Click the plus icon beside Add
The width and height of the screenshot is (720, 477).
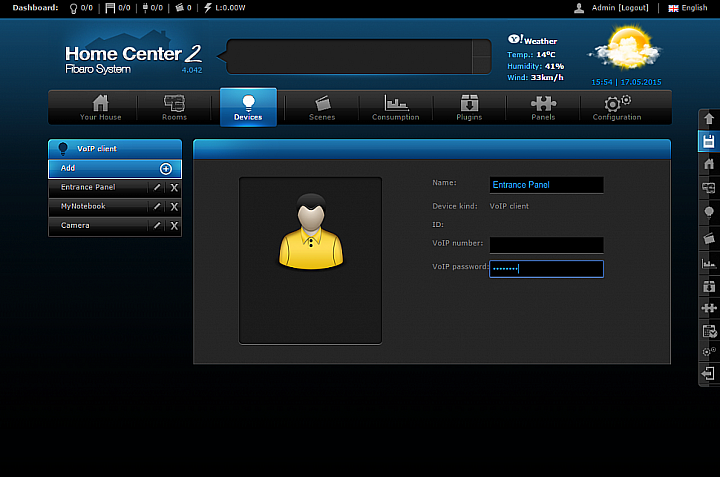click(166, 169)
